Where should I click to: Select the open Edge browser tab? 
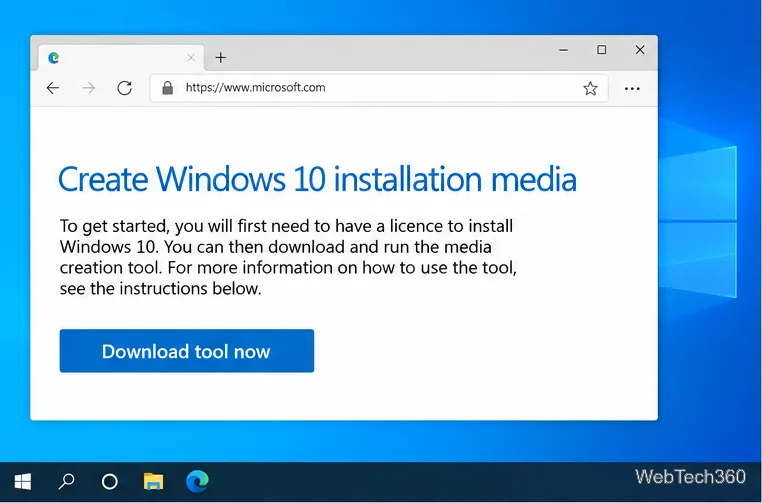click(x=121, y=58)
